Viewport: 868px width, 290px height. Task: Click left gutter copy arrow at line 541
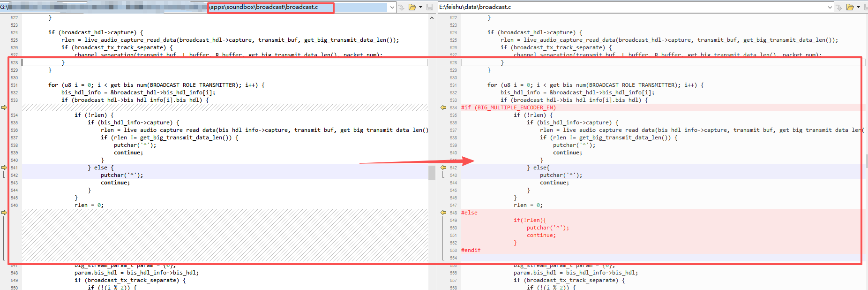(x=4, y=168)
